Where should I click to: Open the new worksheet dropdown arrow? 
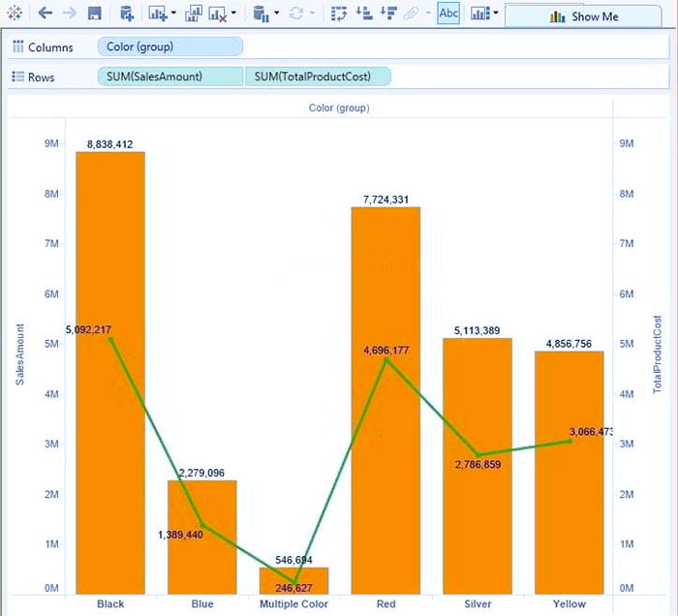coord(173,13)
